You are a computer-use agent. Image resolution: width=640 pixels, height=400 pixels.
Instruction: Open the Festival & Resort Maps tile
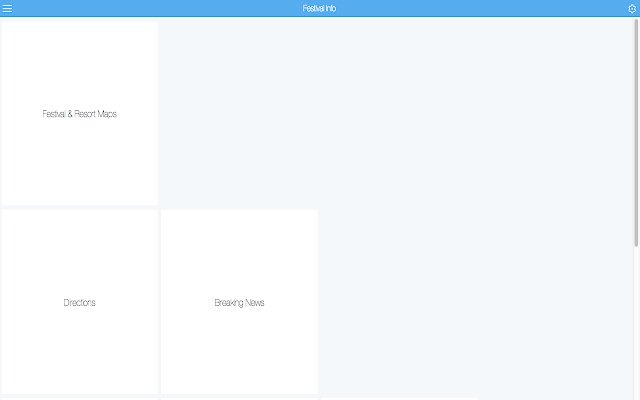coord(79,113)
